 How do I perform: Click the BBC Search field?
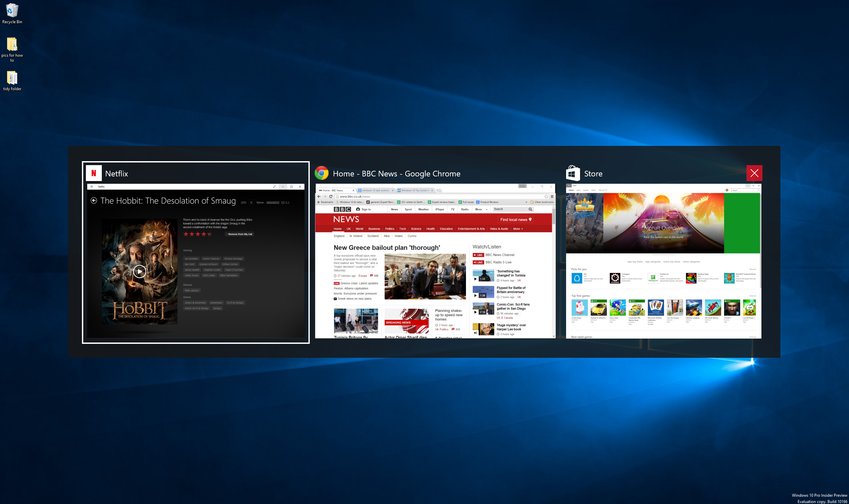[510, 209]
